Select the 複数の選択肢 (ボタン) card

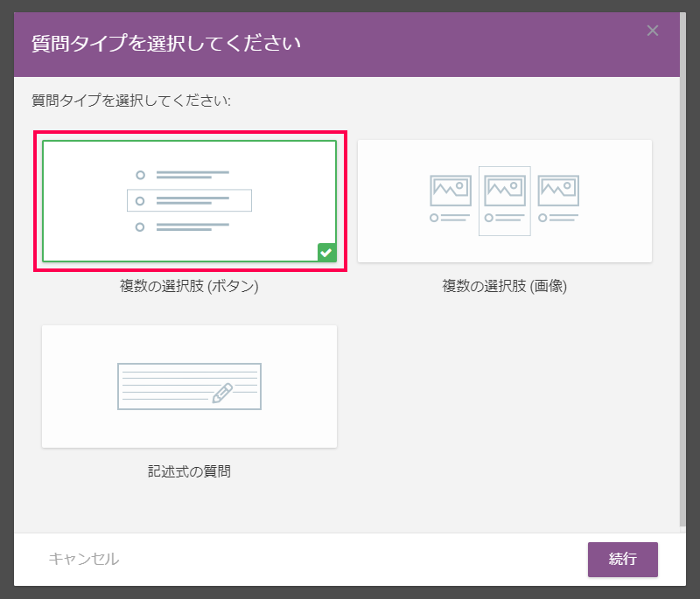click(189, 201)
